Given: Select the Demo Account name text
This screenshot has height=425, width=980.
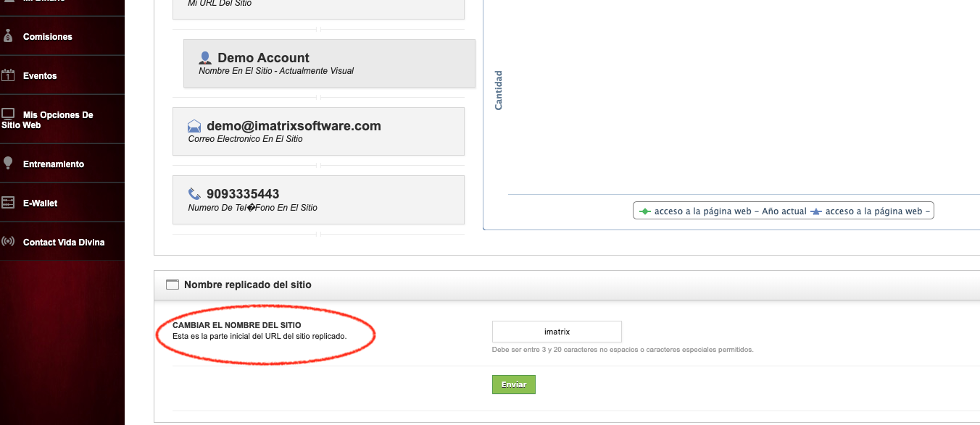Looking at the screenshot, I should coord(263,58).
